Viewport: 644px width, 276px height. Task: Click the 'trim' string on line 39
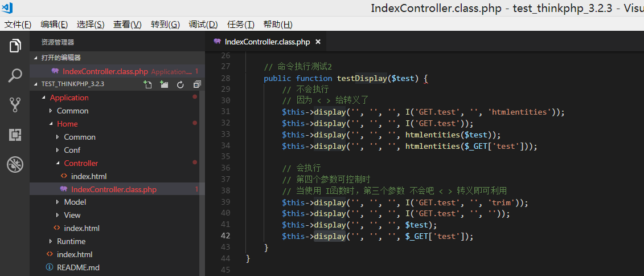point(502,202)
